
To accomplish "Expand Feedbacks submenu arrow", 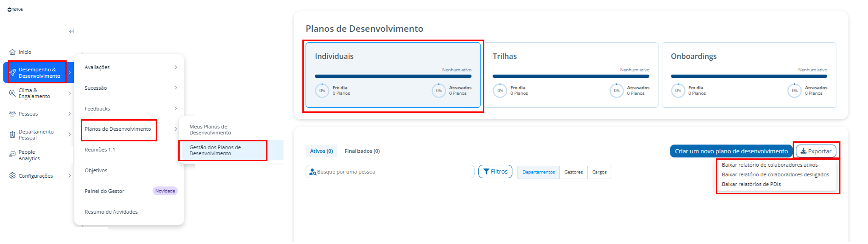I will click(x=176, y=109).
